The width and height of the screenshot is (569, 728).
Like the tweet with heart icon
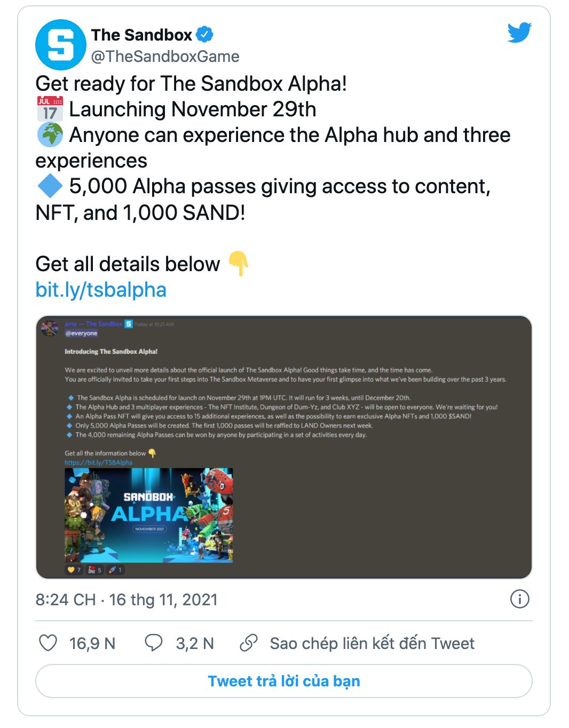tap(48, 643)
